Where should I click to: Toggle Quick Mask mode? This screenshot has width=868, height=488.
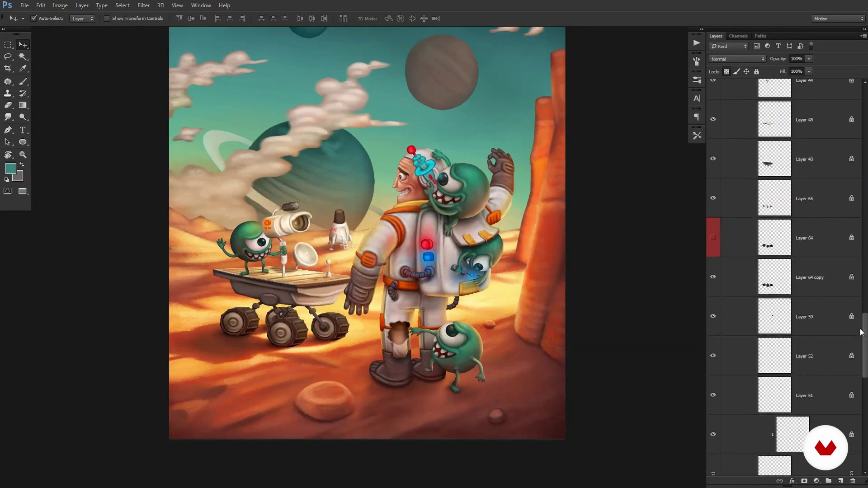click(8, 191)
